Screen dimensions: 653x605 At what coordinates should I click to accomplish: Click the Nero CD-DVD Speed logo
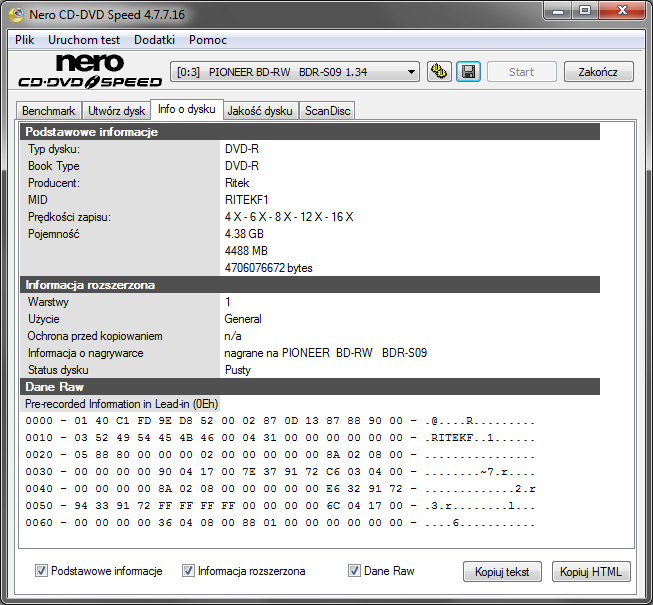(x=90, y=71)
